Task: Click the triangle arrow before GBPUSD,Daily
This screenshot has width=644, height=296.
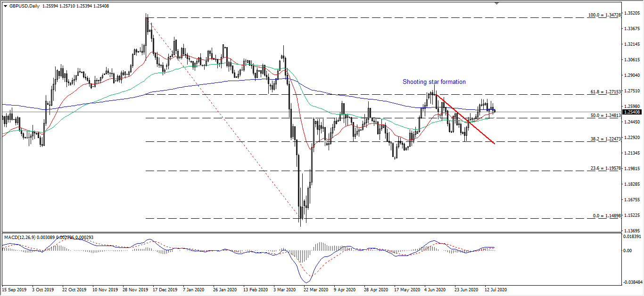Action: click(x=5, y=6)
